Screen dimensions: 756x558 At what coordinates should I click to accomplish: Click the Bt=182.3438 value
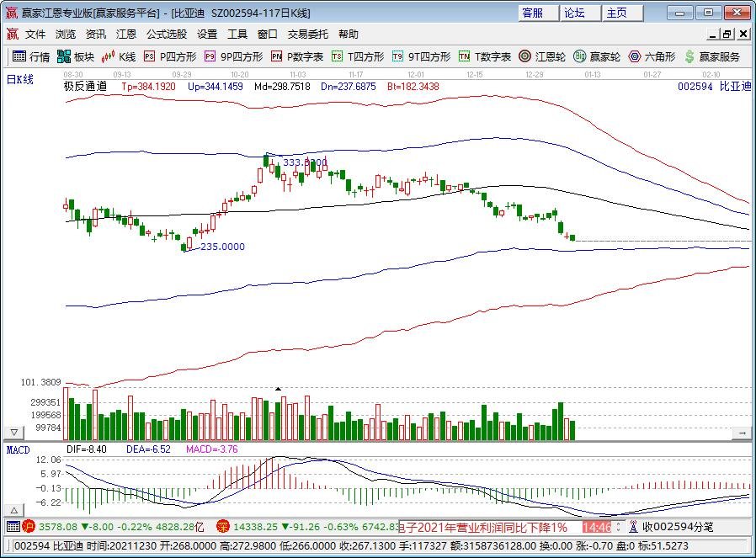click(413, 87)
